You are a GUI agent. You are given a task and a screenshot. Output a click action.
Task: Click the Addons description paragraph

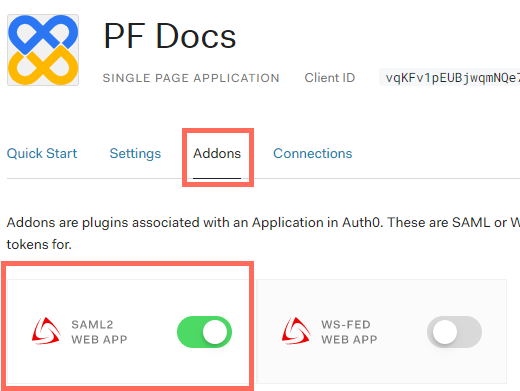263,233
